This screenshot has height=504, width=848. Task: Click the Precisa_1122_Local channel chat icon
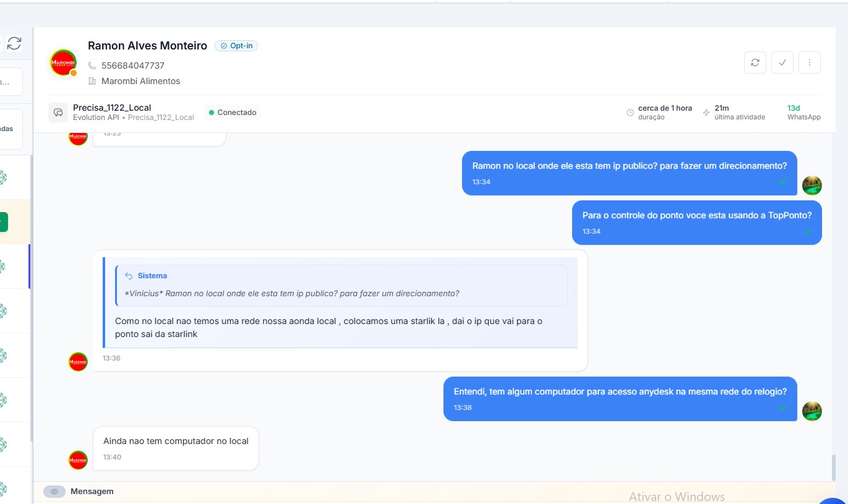point(59,113)
